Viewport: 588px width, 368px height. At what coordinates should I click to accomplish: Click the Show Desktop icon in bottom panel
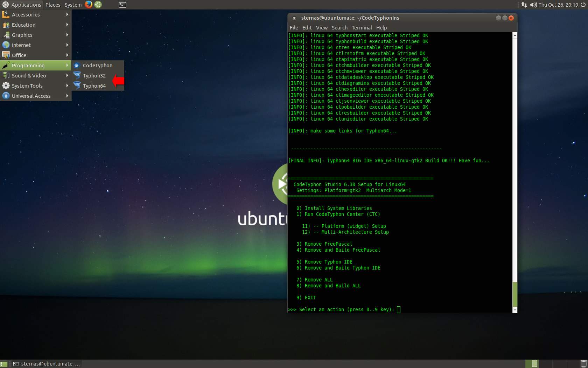tap(4, 364)
